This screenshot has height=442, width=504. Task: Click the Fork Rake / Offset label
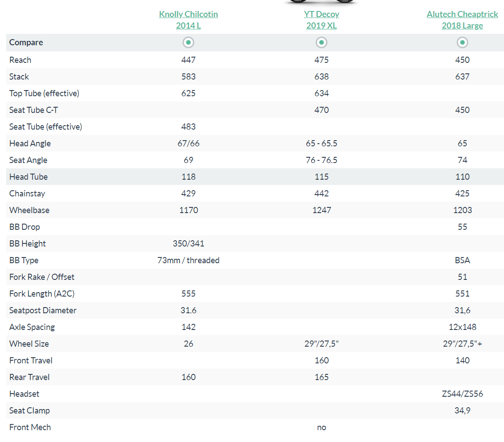tap(42, 277)
